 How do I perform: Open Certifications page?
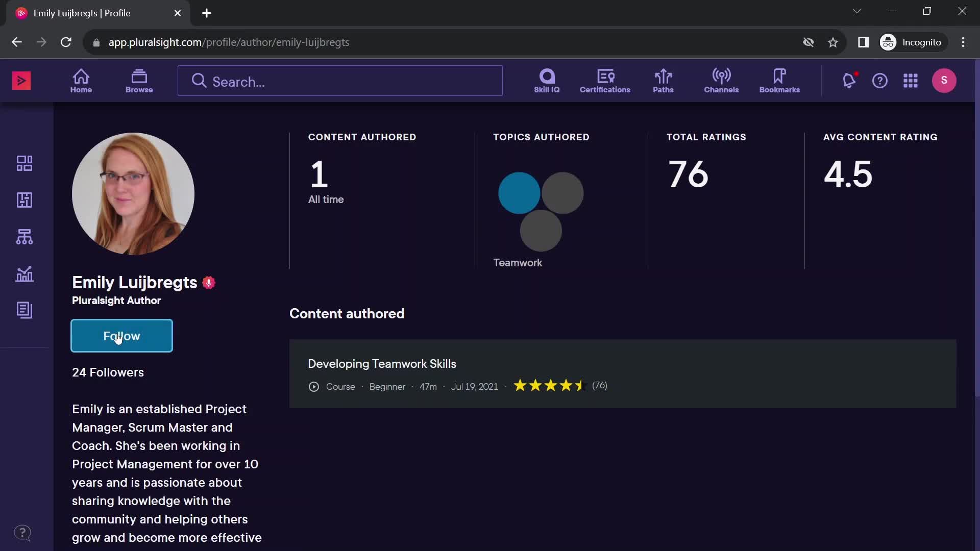tap(605, 81)
